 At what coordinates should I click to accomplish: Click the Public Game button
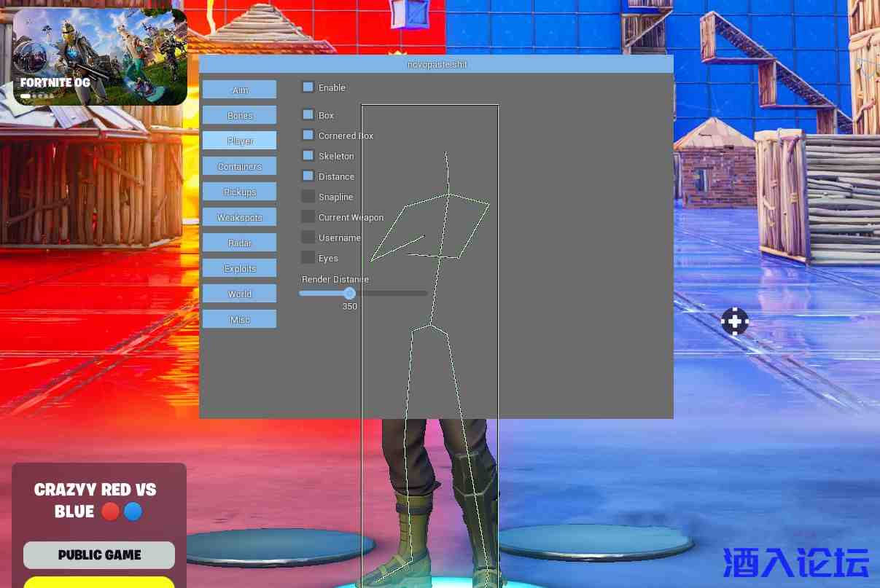[x=99, y=555]
